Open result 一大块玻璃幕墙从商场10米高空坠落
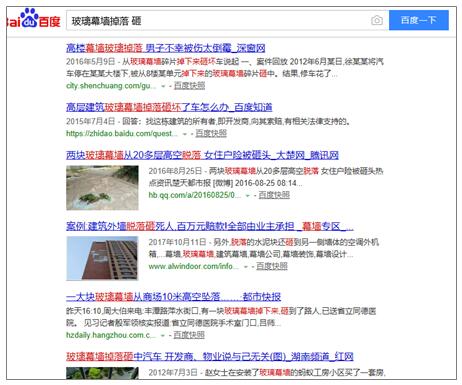The image size is (462, 385). point(173,297)
